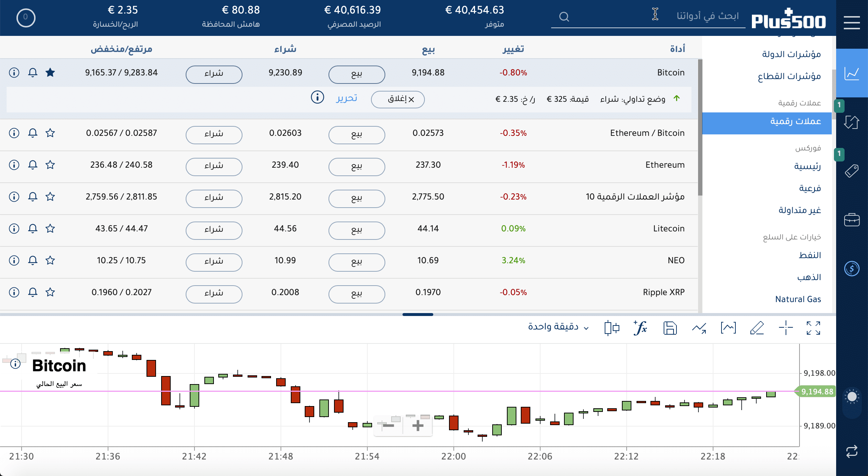Select النفط commodity options
Screen dimensions: 868x476
pyautogui.click(x=810, y=255)
